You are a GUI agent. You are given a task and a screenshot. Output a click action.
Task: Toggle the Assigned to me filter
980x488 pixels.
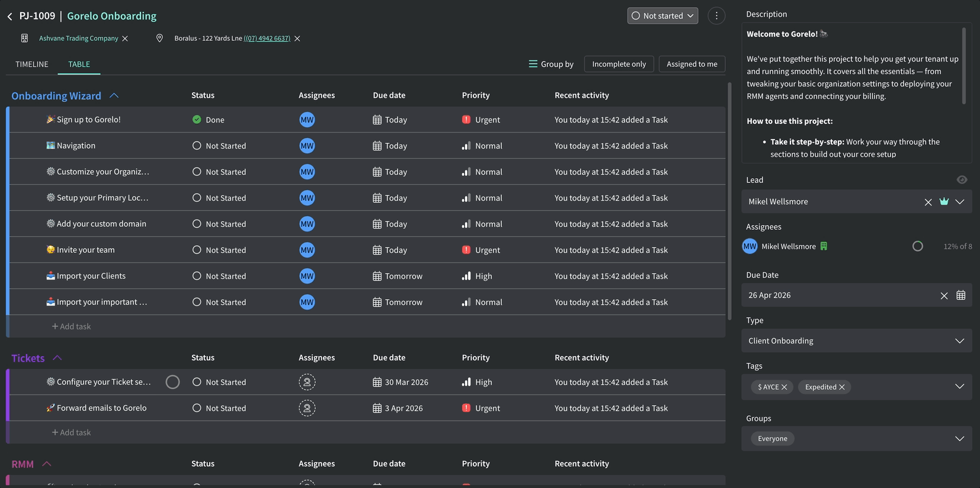(x=691, y=64)
